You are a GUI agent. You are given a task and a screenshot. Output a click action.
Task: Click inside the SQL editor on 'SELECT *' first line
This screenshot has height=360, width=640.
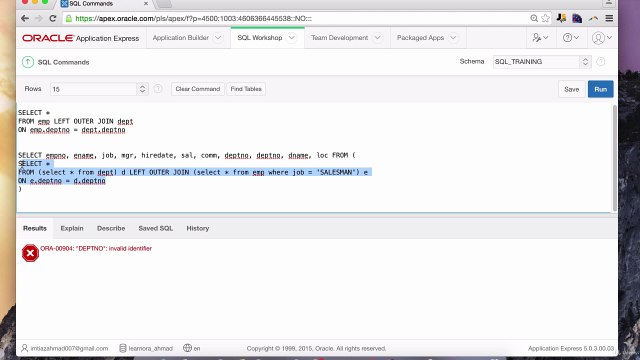tap(34, 113)
